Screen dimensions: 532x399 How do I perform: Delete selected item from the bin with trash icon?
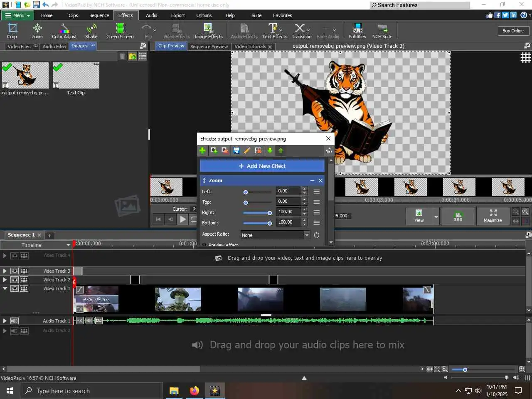(122, 56)
